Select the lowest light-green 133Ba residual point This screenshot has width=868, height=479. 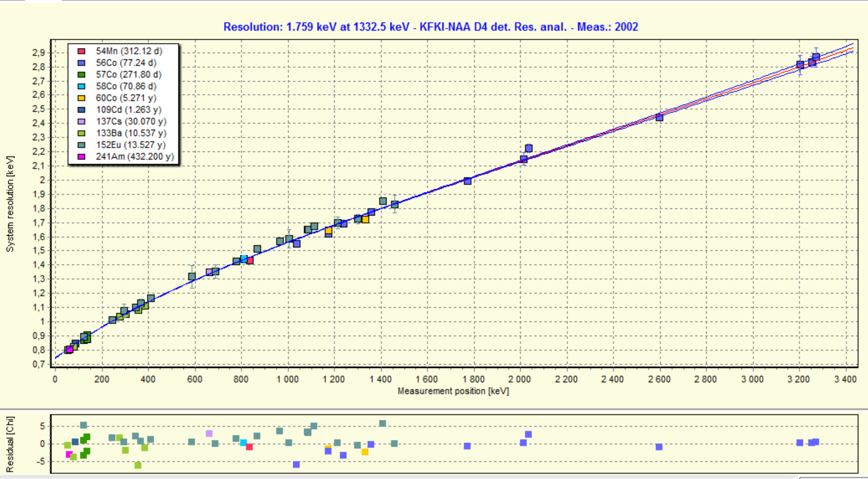point(138,465)
